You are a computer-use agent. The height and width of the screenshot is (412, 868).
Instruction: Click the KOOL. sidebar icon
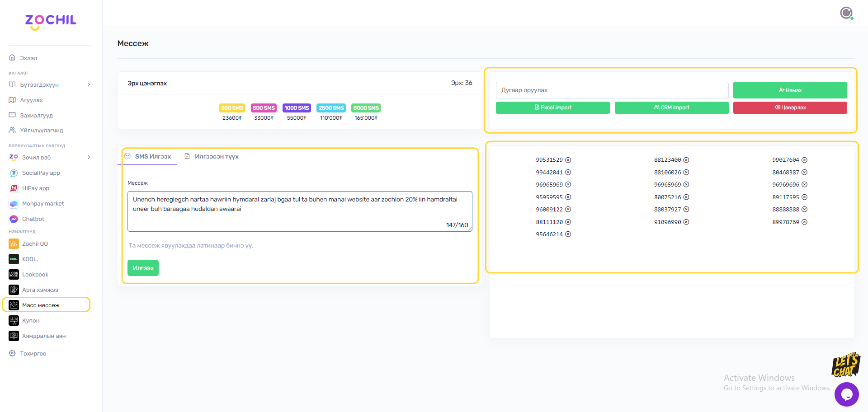(14, 259)
